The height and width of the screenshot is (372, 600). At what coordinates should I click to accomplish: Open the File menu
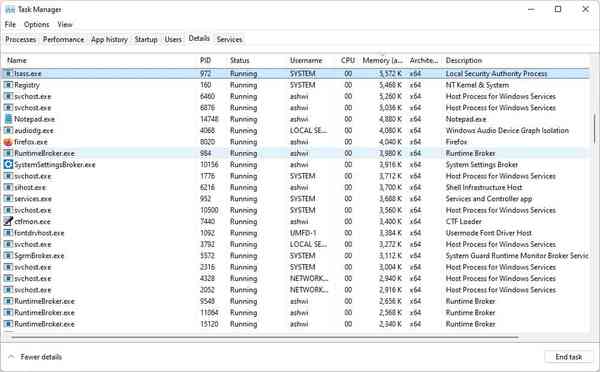(10, 24)
